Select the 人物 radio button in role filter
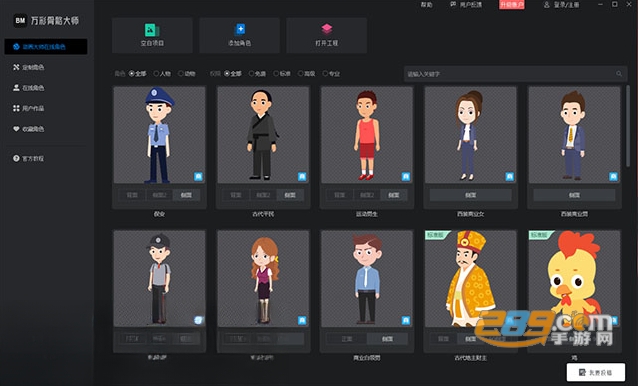The height and width of the screenshot is (386, 638). coord(156,74)
